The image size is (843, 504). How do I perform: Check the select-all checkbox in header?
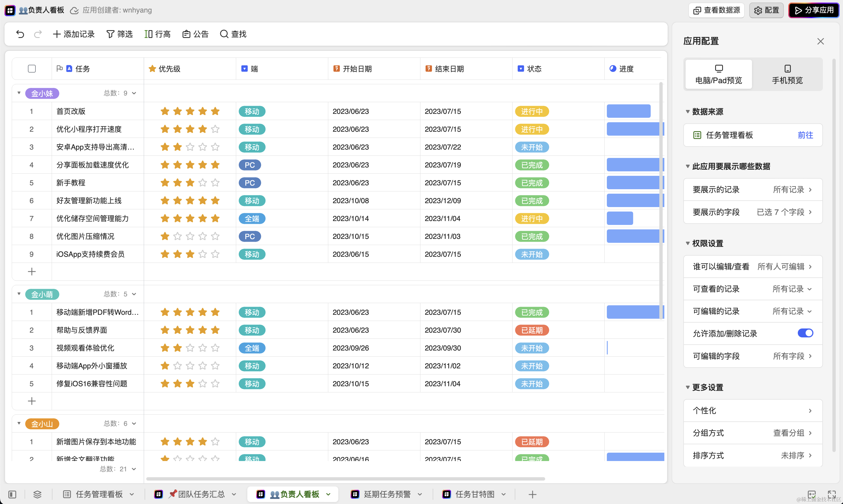point(32,69)
